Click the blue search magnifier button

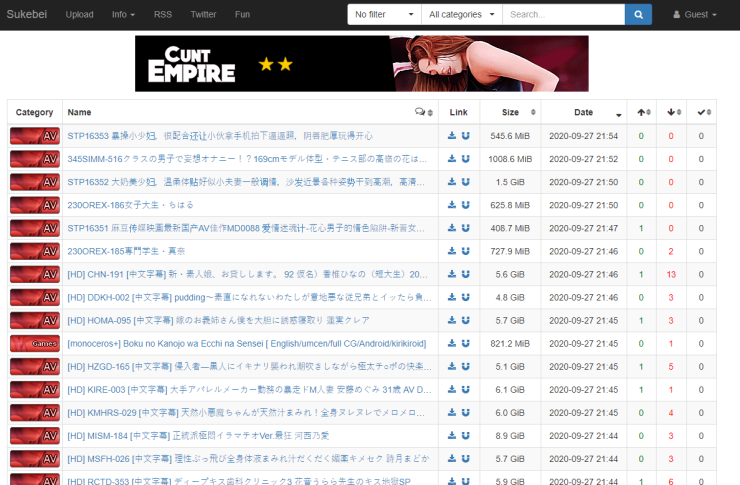(x=638, y=15)
